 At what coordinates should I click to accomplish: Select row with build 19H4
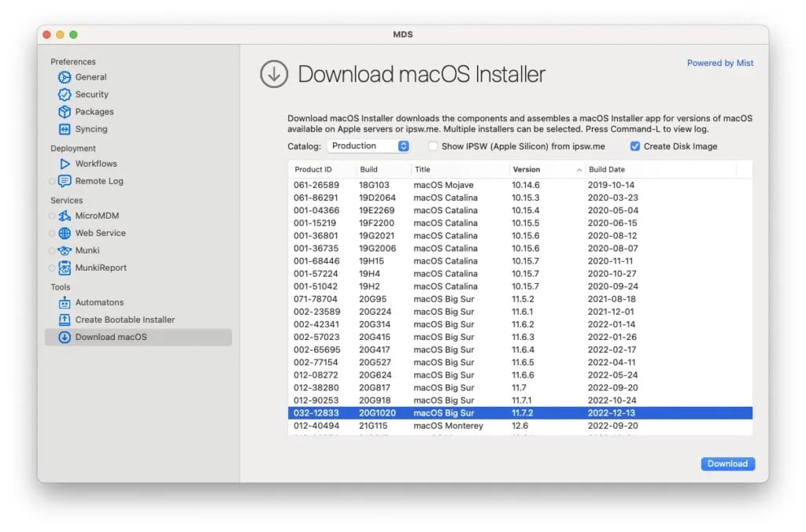(520, 274)
